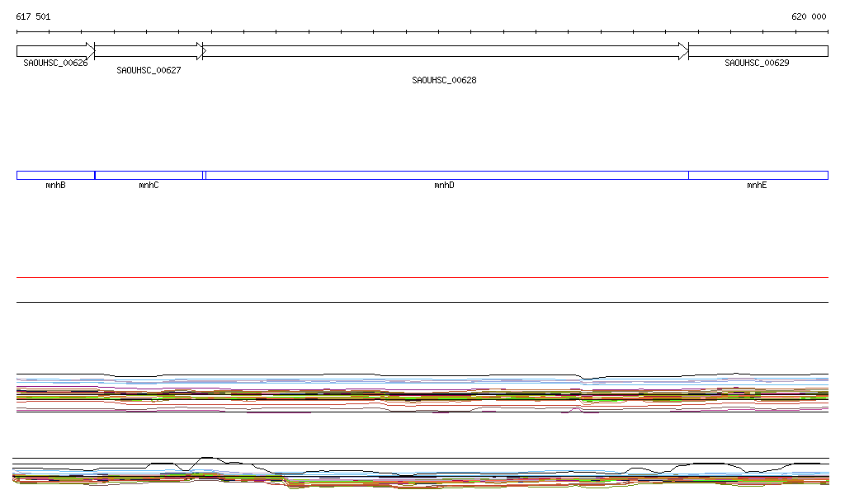
Task: Click the SAOUHSC_00629 gene box
Action: coord(758,51)
